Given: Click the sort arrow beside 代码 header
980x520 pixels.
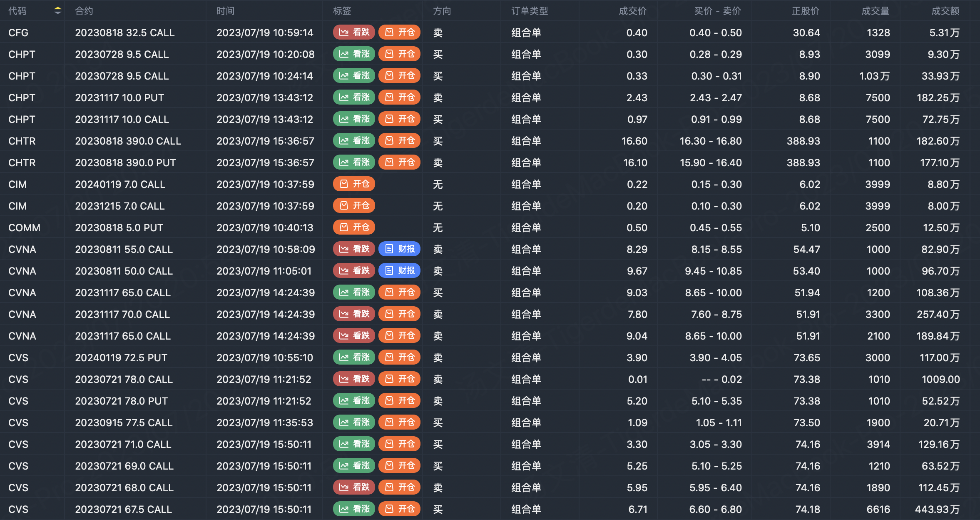Looking at the screenshot, I should [58, 11].
